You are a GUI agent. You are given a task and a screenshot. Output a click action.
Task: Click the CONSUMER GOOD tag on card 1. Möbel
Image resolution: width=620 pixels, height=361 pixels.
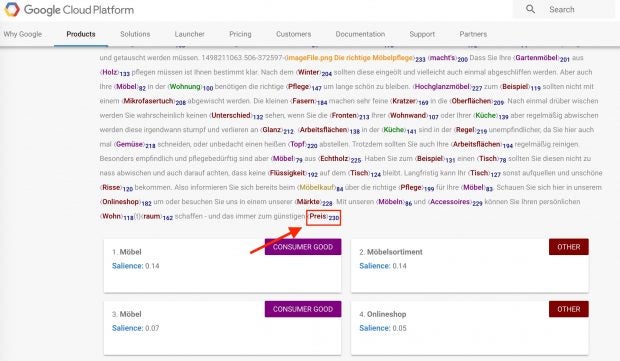[x=303, y=247]
